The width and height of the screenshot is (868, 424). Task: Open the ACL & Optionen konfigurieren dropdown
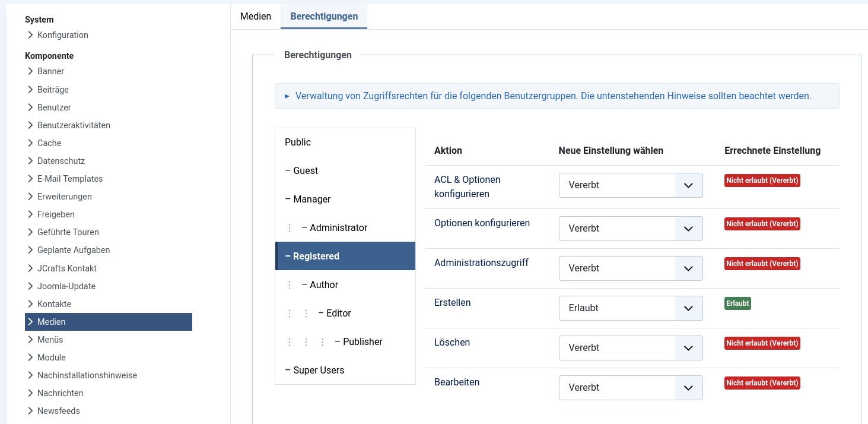[630, 185]
